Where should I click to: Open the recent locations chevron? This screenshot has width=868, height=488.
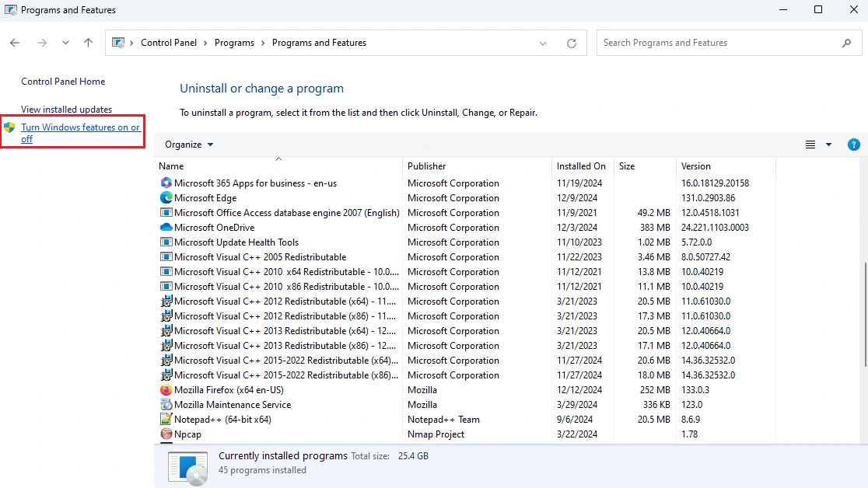65,43
